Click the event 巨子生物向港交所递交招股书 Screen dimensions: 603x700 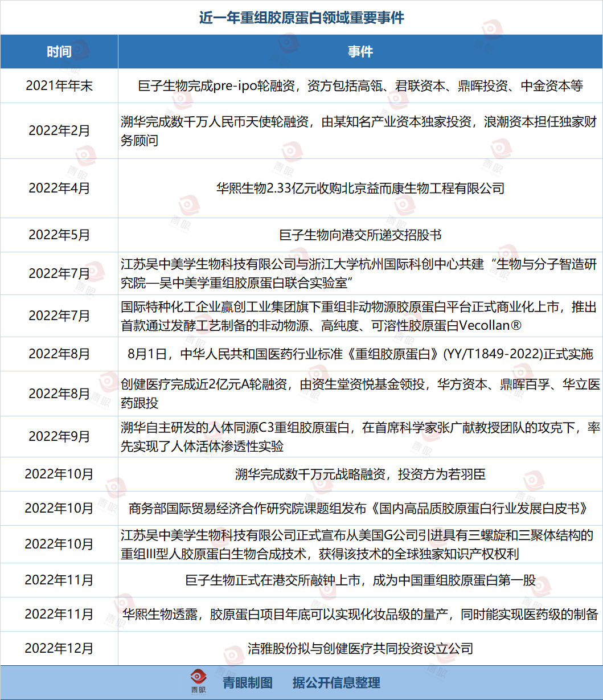pos(360,235)
